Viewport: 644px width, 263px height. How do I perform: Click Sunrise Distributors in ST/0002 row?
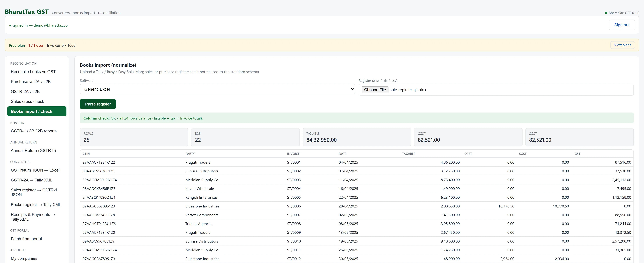click(202, 171)
